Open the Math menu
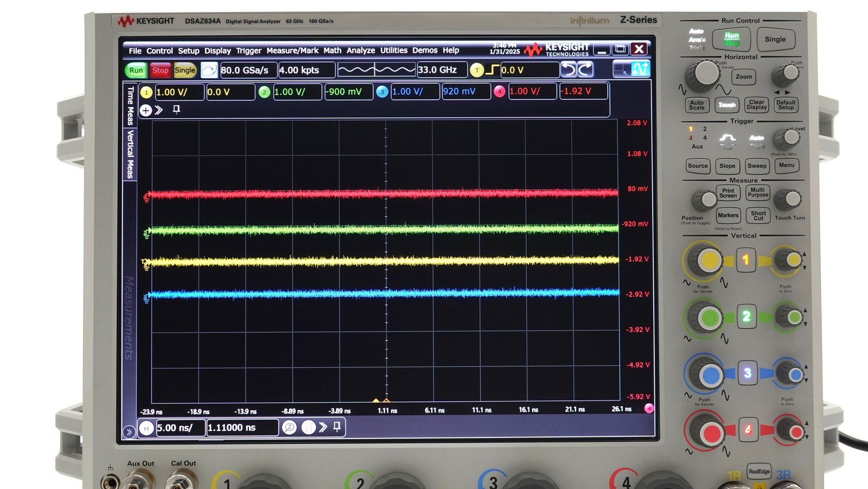This screenshot has height=489, width=868. coord(333,50)
